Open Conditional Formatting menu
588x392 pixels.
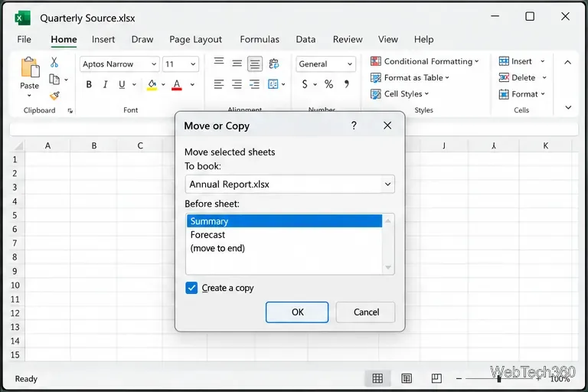pyautogui.click(x=424, y=61)
